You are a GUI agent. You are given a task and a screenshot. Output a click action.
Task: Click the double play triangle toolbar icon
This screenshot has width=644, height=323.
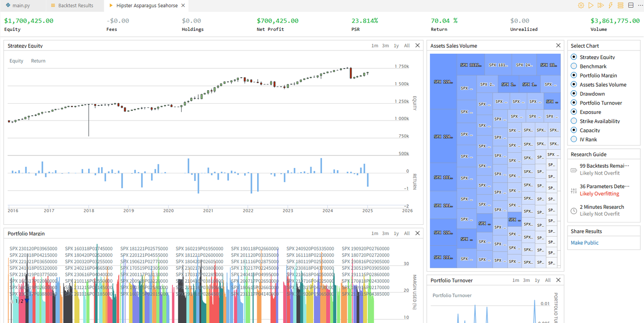601,5
